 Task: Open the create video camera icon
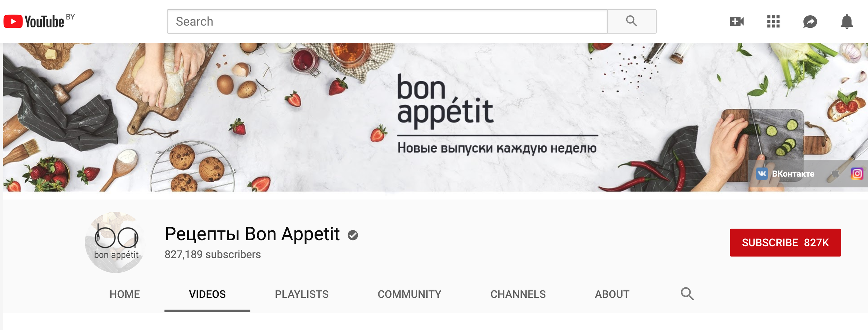pyautogui.click(x=736, y=22)
